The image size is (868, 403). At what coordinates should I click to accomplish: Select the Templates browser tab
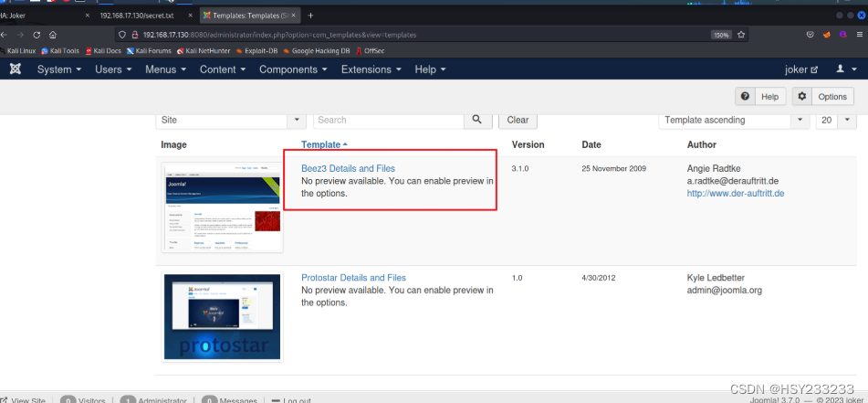(249, 16)
